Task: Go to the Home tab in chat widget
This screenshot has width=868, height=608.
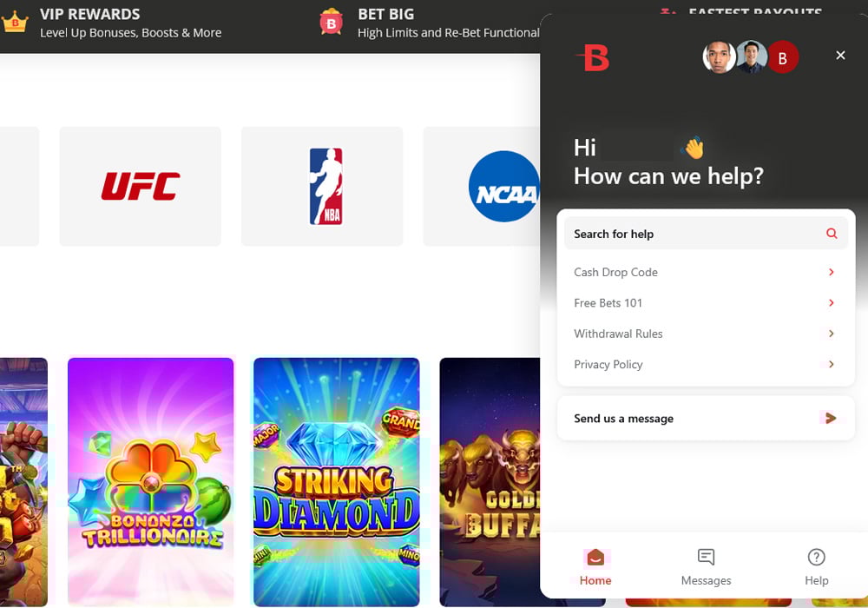Action: (x=595, y=566)
